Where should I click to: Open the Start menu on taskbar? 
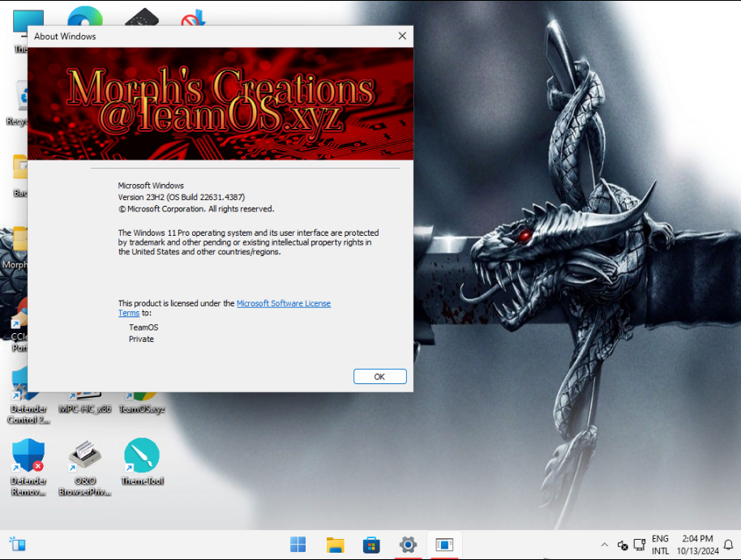point(298,545)
